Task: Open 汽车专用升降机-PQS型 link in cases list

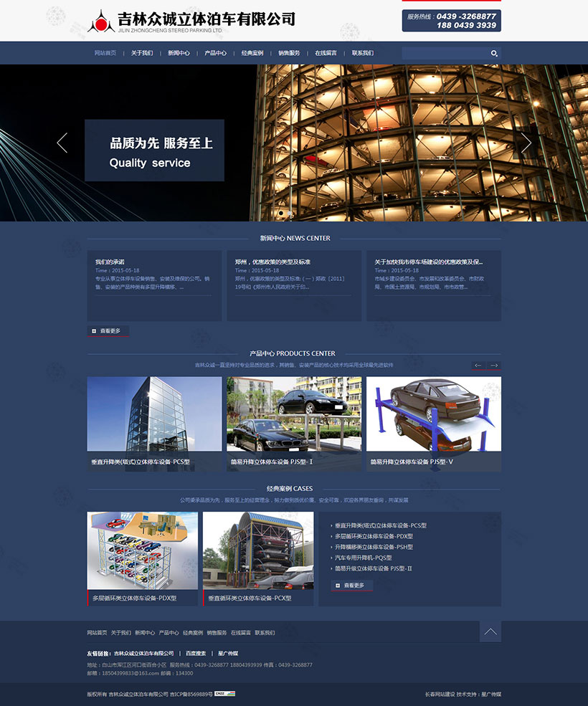Action: tap(363, 558)
